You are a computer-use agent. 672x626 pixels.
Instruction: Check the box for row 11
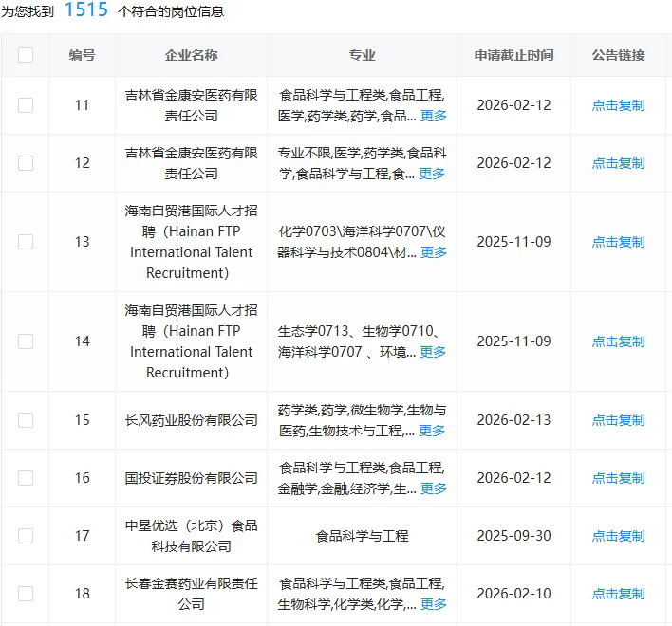click(26, 105)
